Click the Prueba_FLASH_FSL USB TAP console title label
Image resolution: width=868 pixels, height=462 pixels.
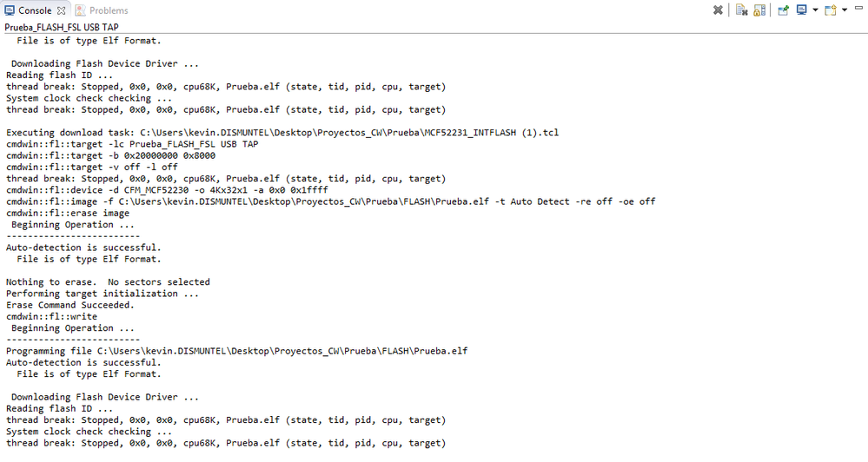tap(62, 28)
